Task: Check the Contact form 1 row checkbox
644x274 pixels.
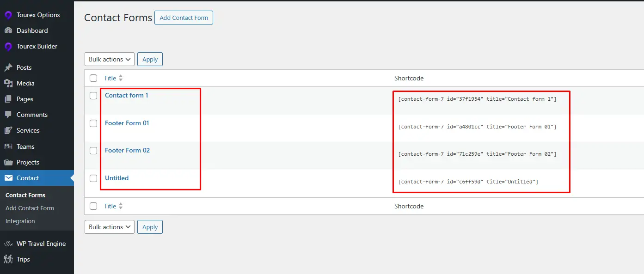Action: click(93, 96)
